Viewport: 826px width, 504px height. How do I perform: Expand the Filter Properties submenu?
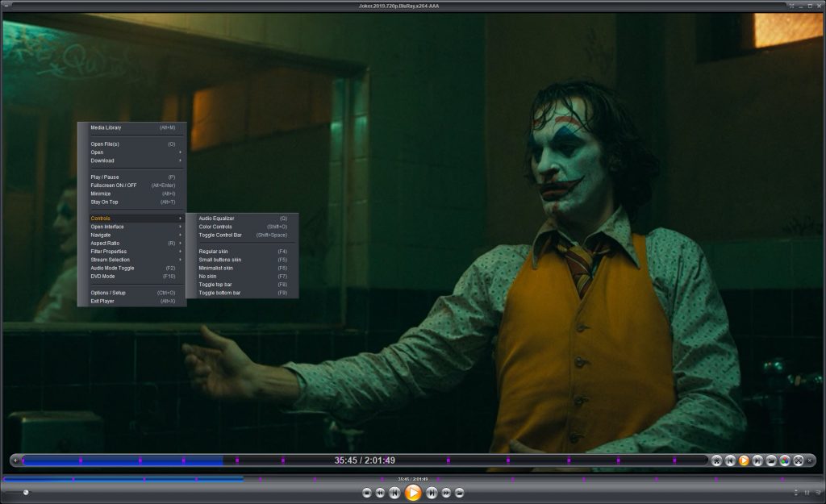pos(132,252)
